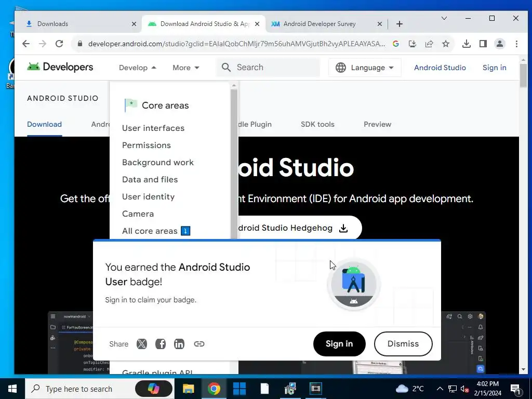
Task: Close the Downloads browser tab
Action: coord(134,24)
